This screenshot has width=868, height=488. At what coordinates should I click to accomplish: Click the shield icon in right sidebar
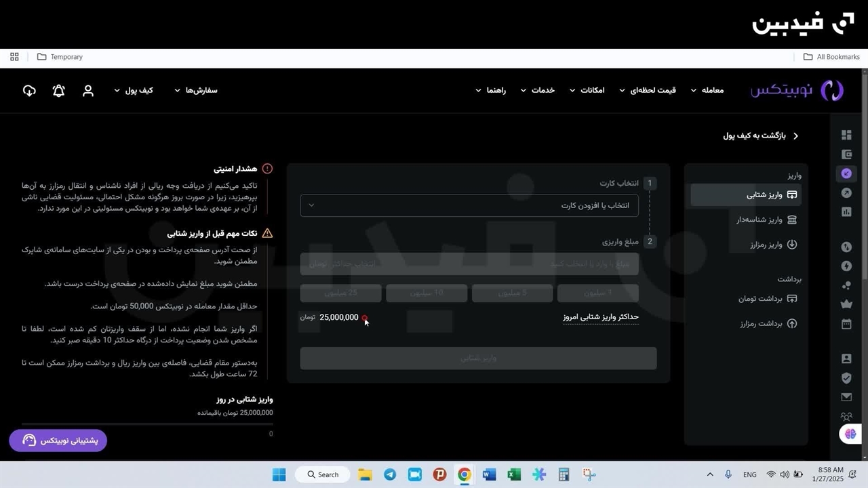[x=846, y=378]
